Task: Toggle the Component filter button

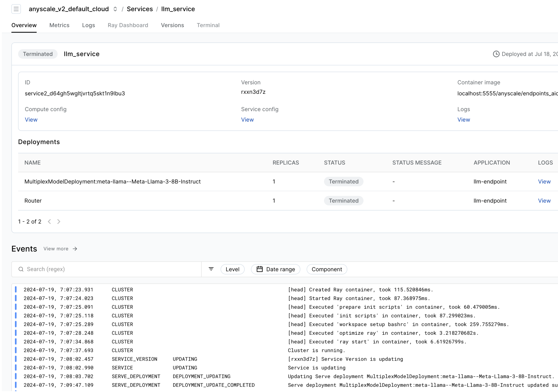Action: [x=327, y=269]
